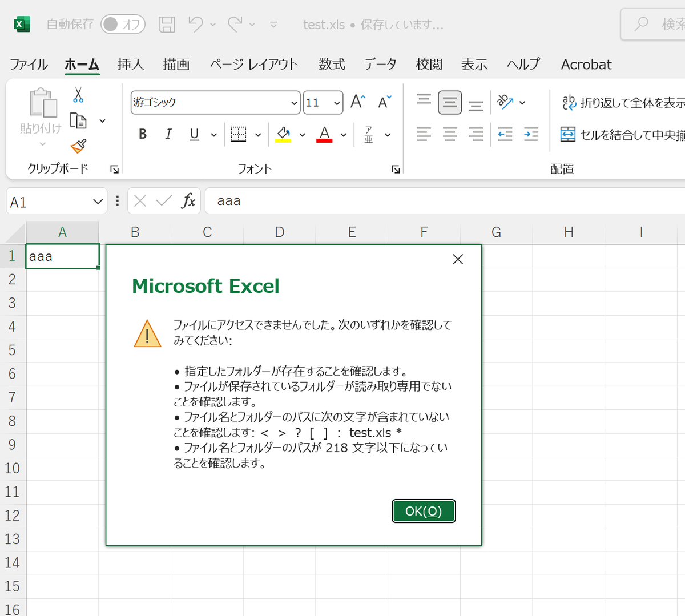685x616 pixels.
Task: Toggle Italic formatting
Action: click(x=168, y=134)
